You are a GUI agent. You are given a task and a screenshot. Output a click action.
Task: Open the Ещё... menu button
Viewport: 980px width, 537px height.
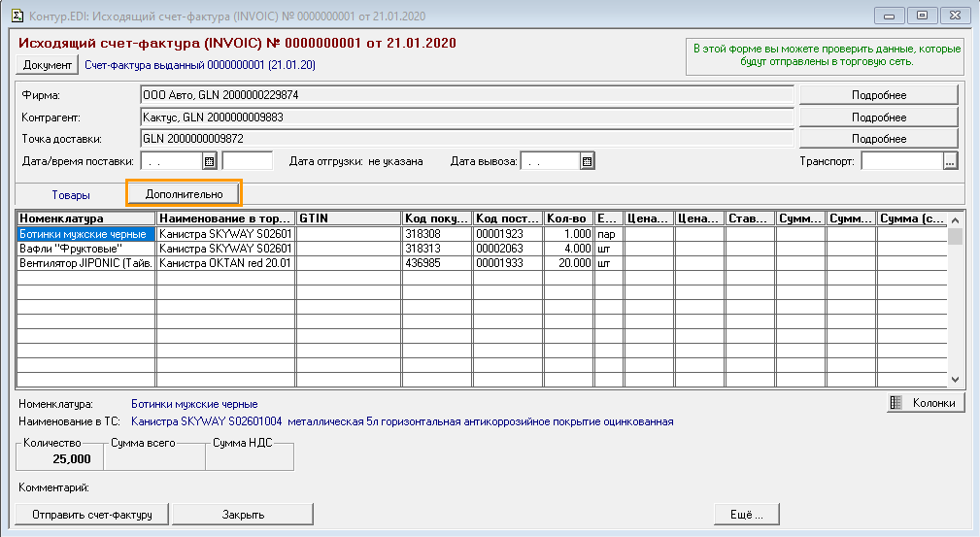tap(746, 514)
